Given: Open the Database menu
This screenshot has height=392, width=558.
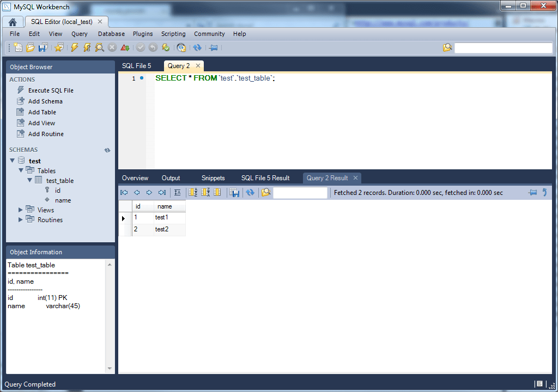Looking at the screenshot, I should [111, 33].
